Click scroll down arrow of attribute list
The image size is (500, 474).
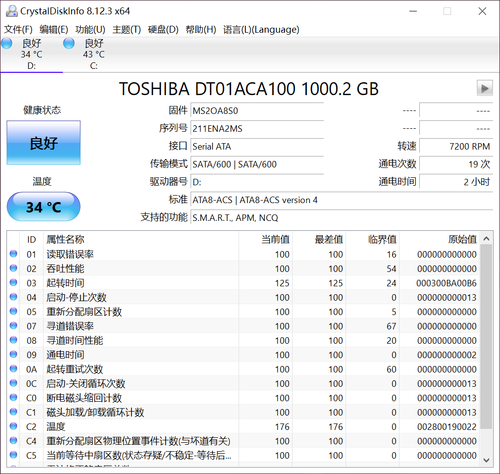click(x=486, y=460)
